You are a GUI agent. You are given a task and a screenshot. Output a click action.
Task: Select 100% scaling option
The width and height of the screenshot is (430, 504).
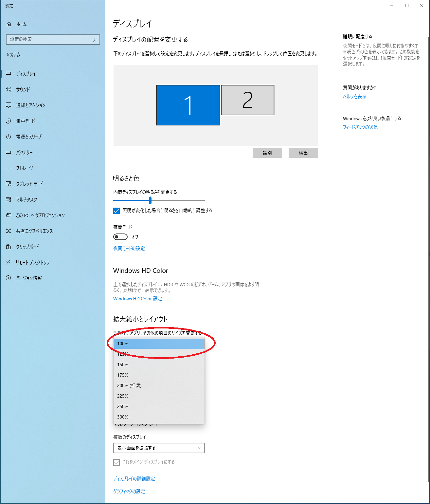(x=159, y=344)
